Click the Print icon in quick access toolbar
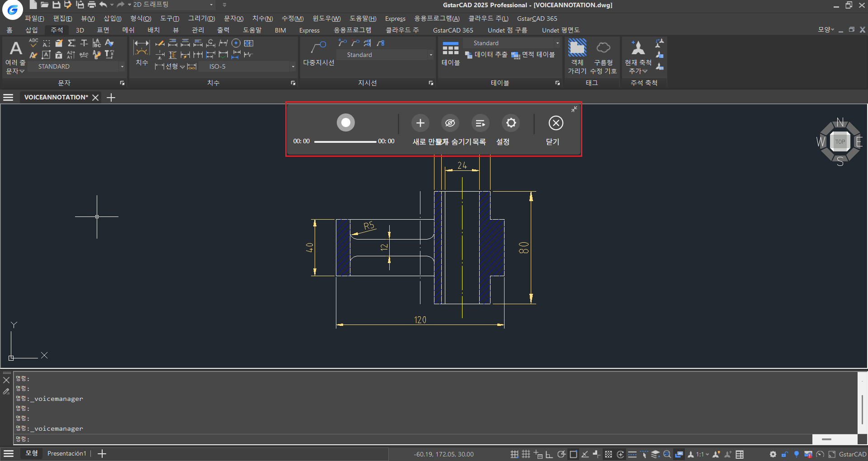The width and height of the screenshot is (868, 461). (x=91, y=5)
